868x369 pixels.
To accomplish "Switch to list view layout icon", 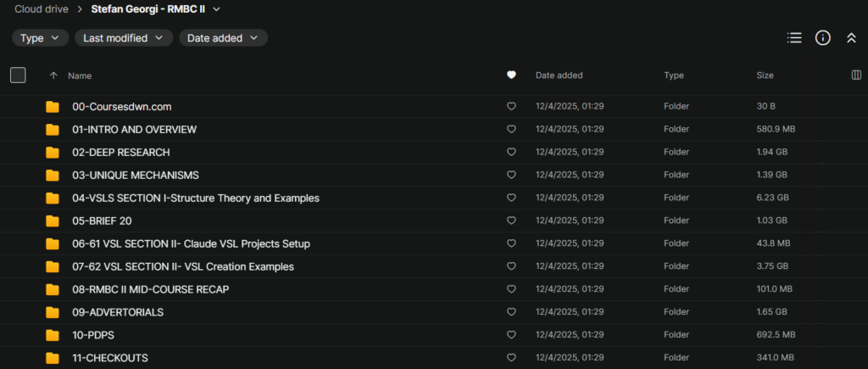I will point(794,37).
